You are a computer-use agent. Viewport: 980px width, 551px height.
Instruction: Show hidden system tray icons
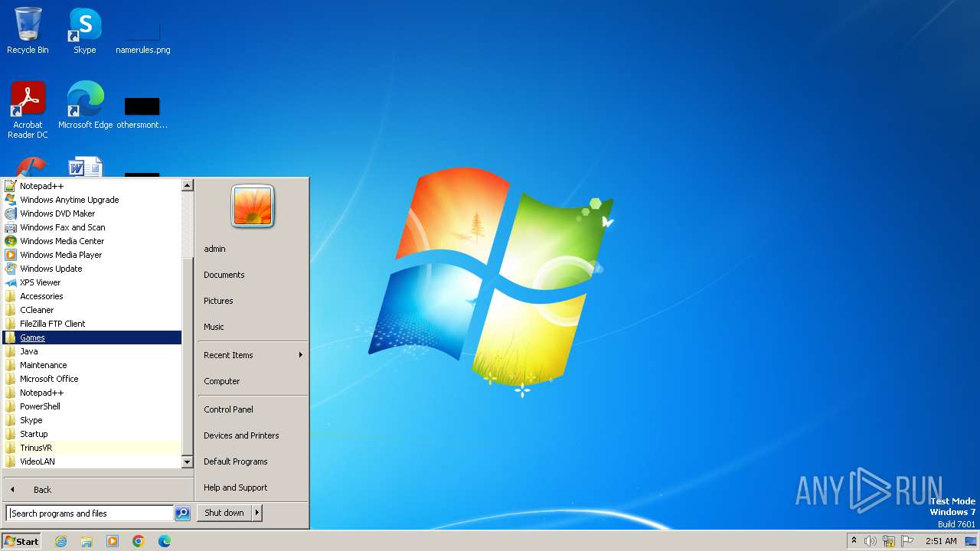[x=854, y=541]
